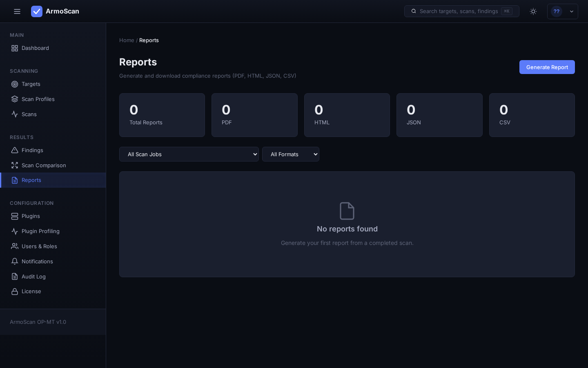Click the Generate Report button
The height and width of the screenshot is (368, 588).
coord(547,67)
